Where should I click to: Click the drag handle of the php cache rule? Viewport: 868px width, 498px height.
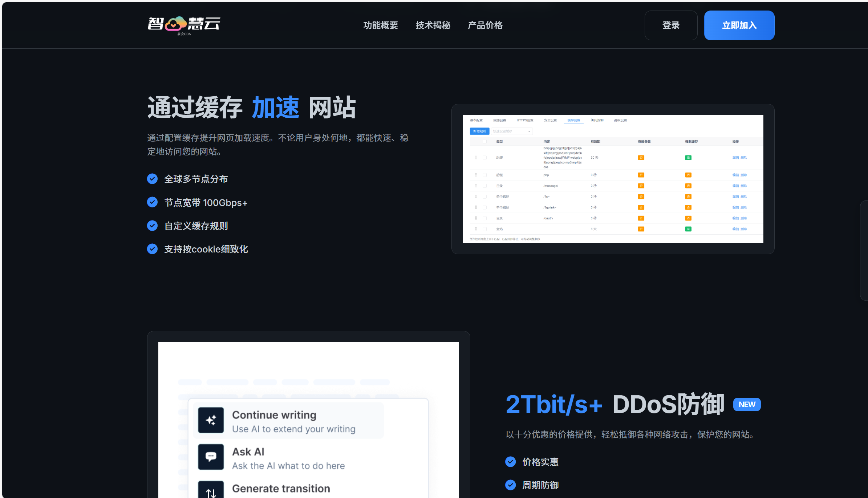pos(476,175)
